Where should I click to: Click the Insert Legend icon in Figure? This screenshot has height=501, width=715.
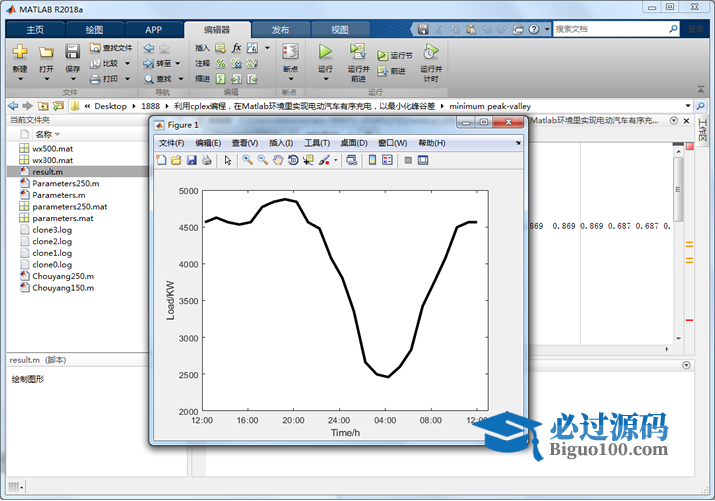(x=387, y=160)
